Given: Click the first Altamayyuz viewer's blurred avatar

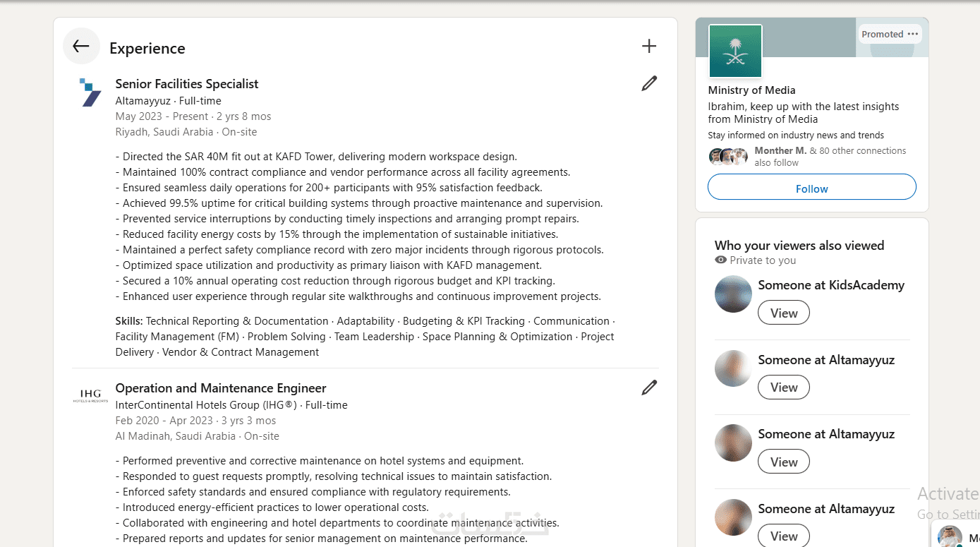Looking at the screenshot, I should pyautogui.click(x=733, y=368).
